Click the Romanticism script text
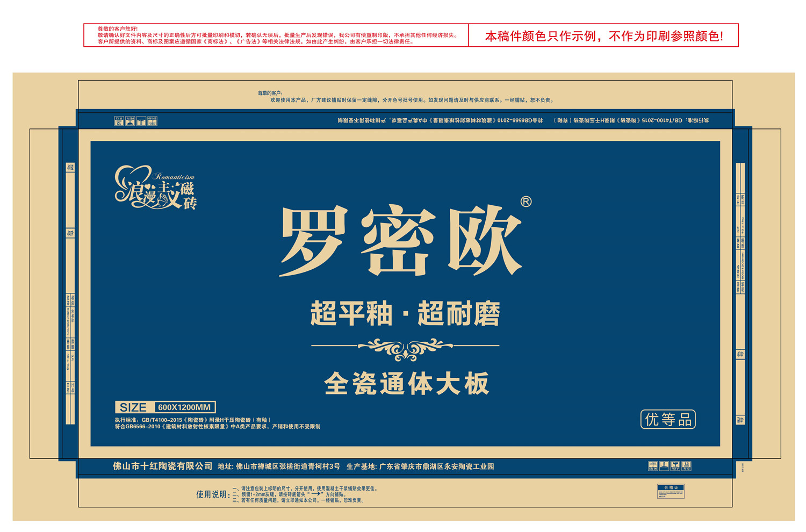The width and height of the screenshot is (806, 532). pyautogui.click(x=175, y=177)
